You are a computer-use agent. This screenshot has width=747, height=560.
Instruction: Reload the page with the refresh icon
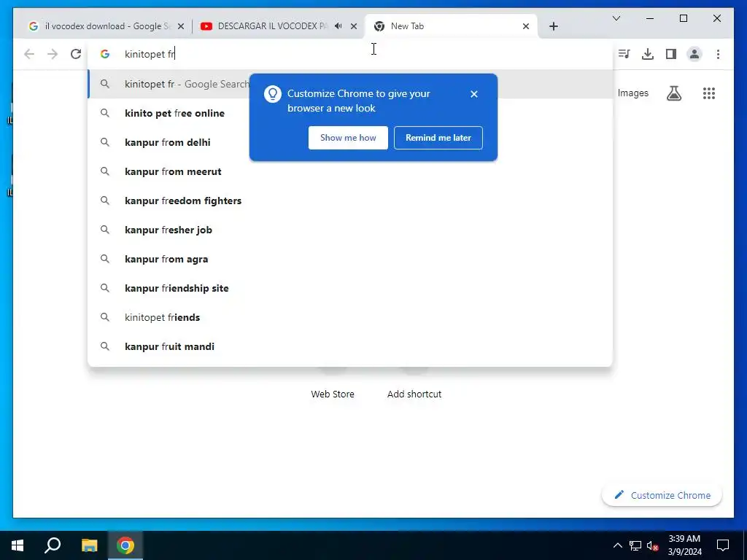click(76, 54)
